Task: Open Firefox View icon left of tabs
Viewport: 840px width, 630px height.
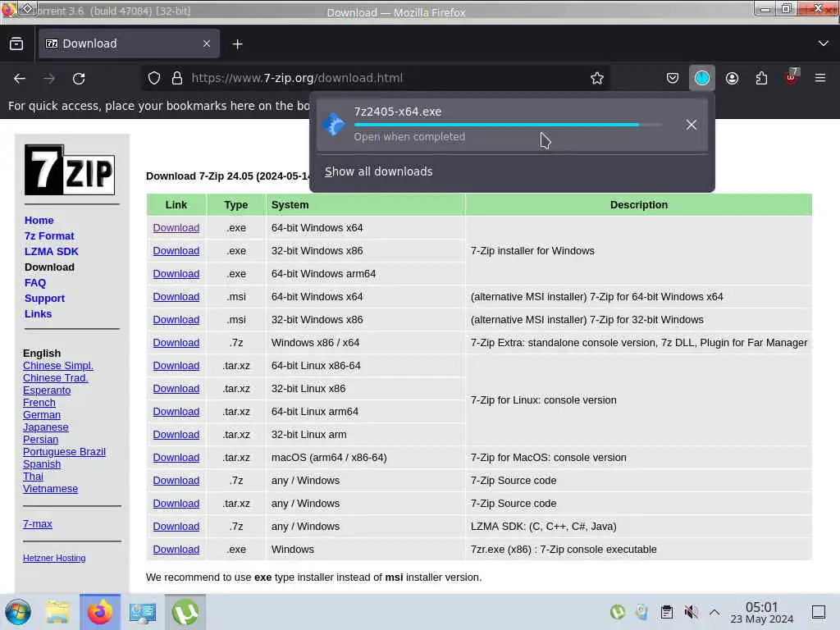Action: 16,44
